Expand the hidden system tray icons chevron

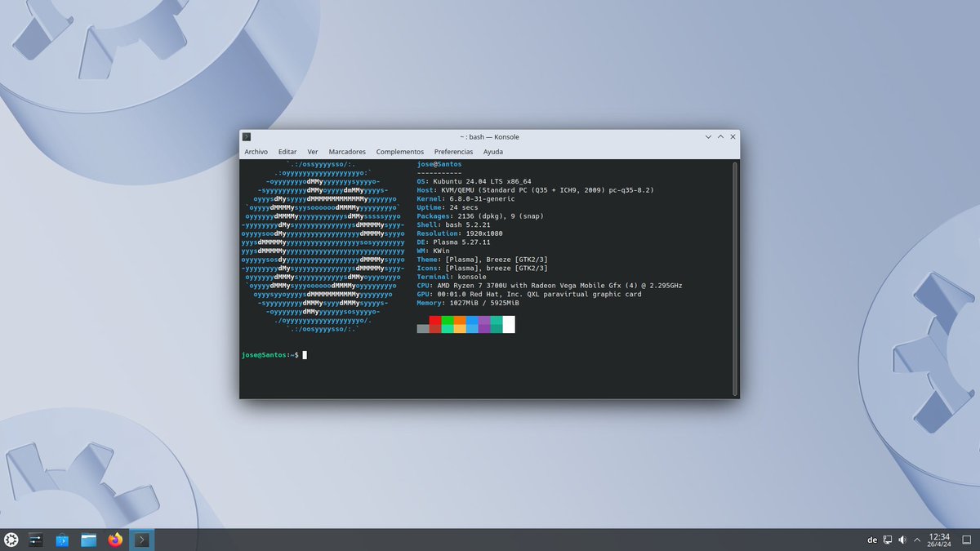917,540
